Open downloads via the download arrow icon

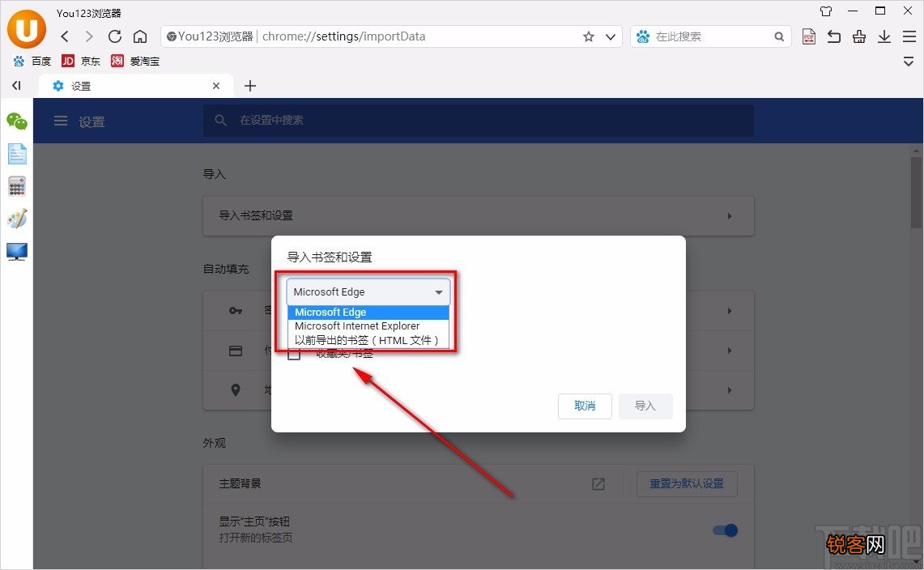tap(884, 36)
